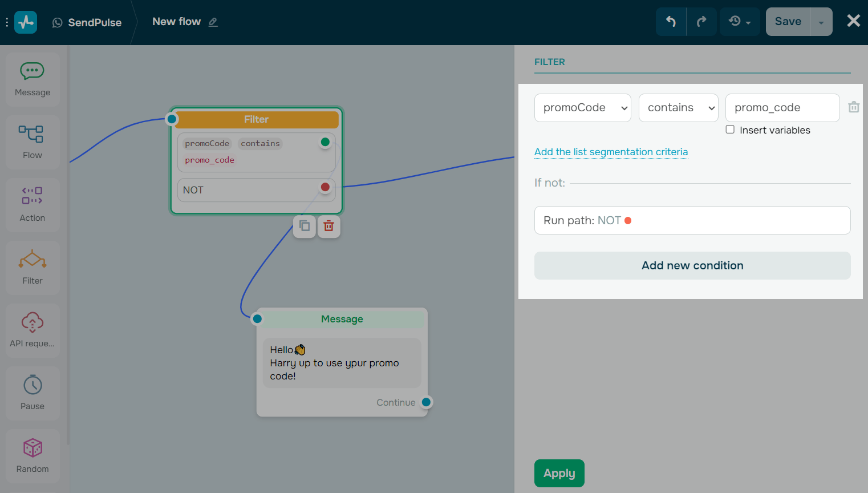Open the promoCode variable dropdown
The height and width of the screenshot is (493, 868).
582,107
